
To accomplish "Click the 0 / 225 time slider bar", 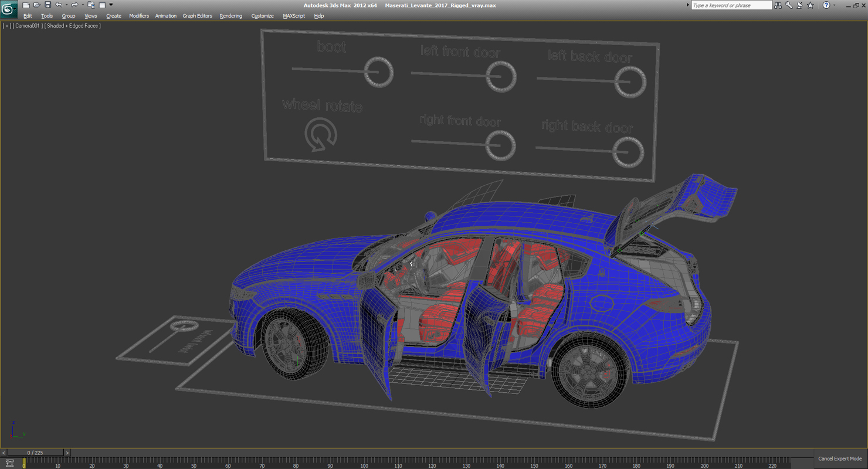I will [35, 453].
